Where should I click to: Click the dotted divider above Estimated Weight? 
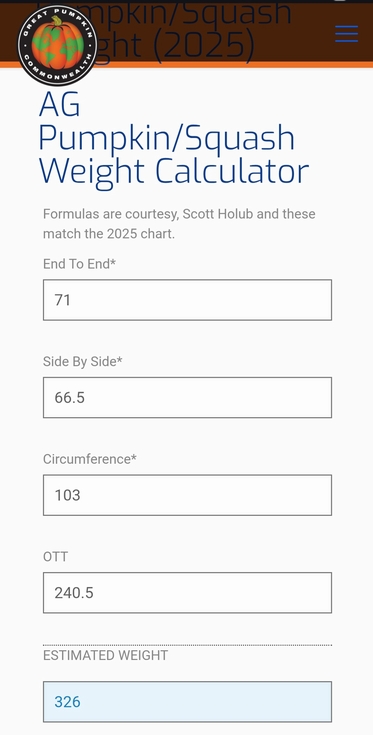[187, 645]
